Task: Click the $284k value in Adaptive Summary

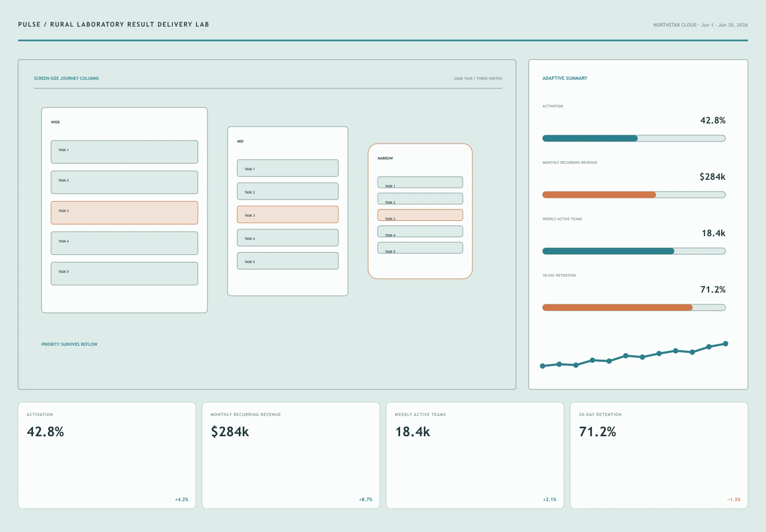Action: click(x=712, y=177)
